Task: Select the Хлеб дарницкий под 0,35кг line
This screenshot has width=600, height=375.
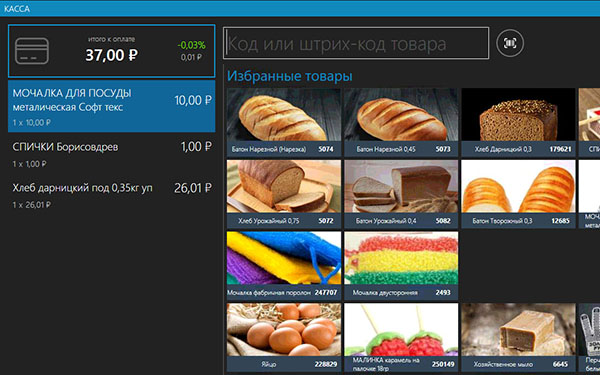Action: pyautogui.click(x=111, y=195)
